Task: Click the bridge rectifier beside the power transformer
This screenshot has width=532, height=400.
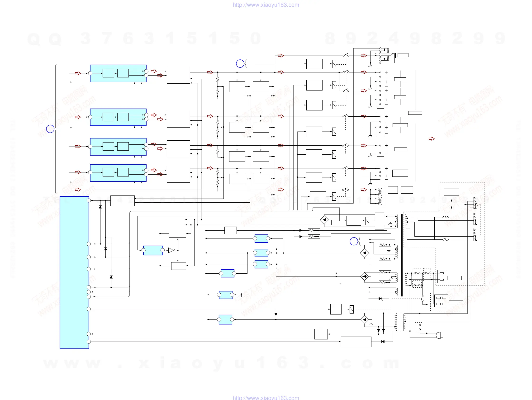Action: (365, 320)
